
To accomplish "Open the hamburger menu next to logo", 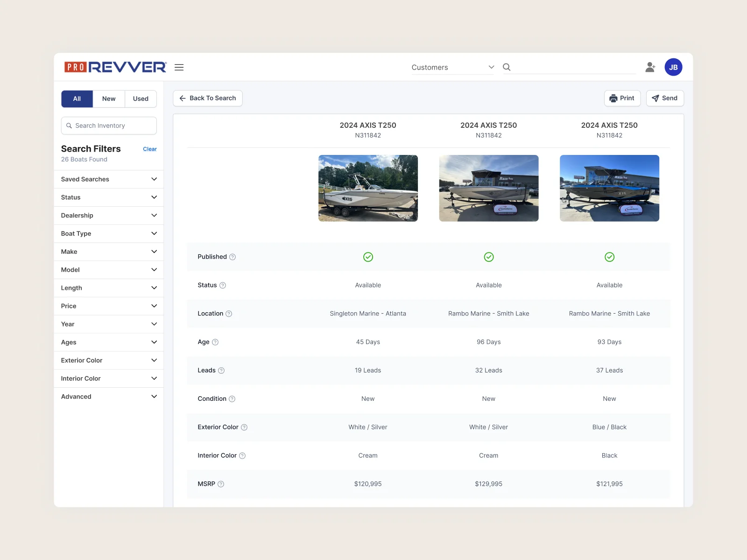I will [179, 67].
